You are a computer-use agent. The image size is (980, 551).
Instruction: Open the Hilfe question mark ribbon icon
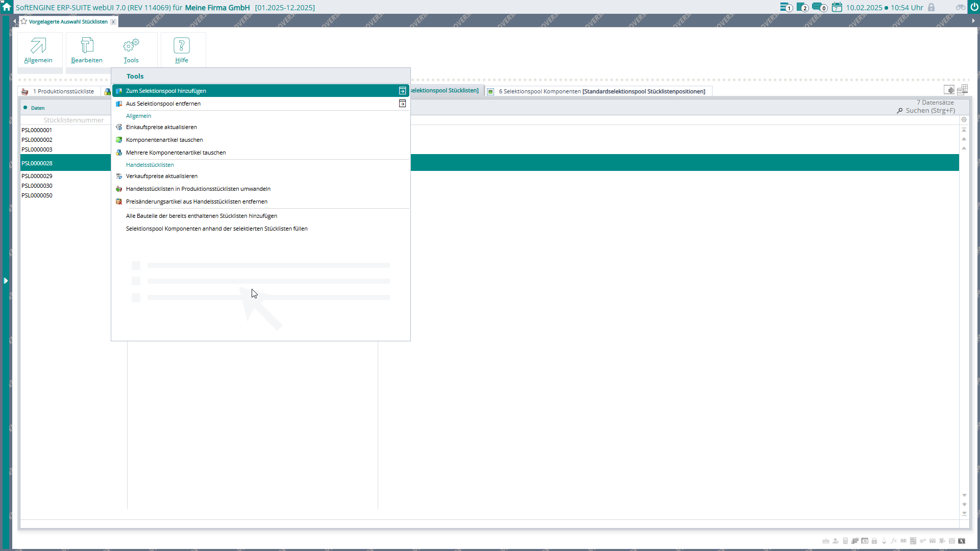tap(182, 49)
